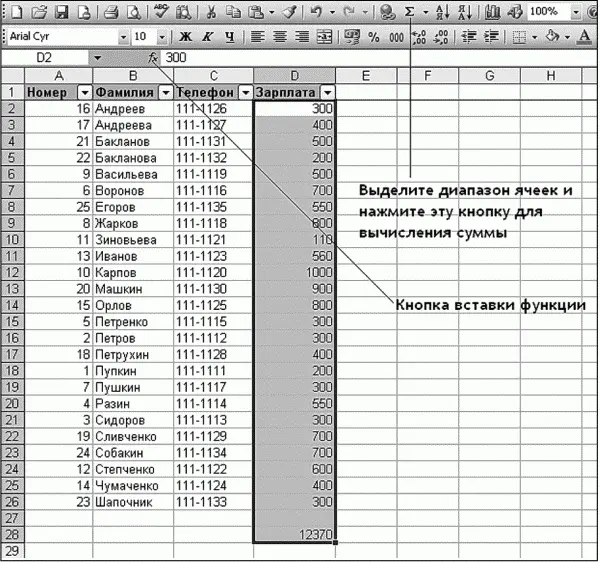
Task: Click the Cut scissors icon
Action: (211, 12)
